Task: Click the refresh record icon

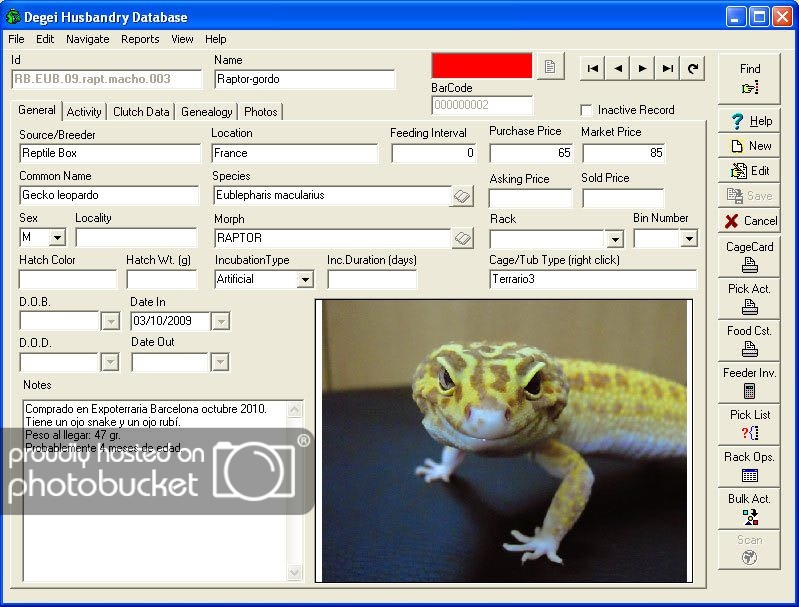Action: click(693, 68)
